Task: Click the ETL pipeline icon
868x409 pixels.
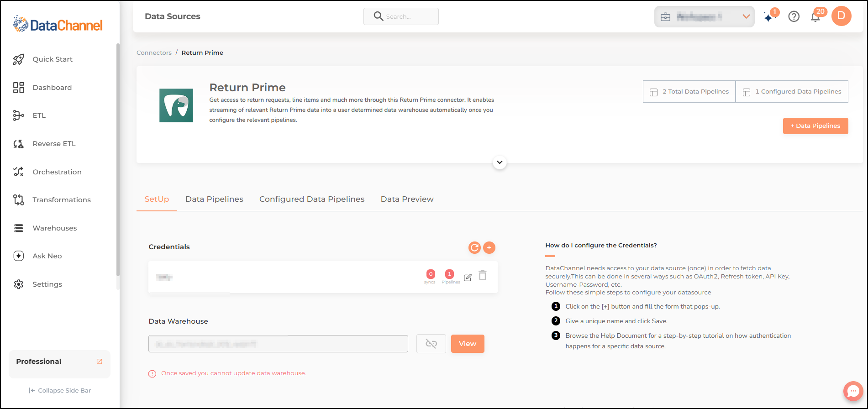Action: (x=18, y=115)
